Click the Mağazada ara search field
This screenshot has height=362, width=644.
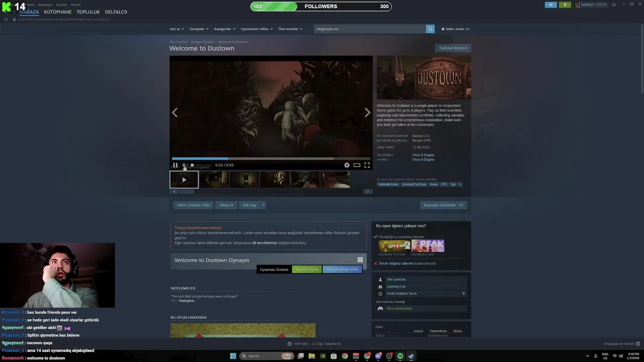370,29
